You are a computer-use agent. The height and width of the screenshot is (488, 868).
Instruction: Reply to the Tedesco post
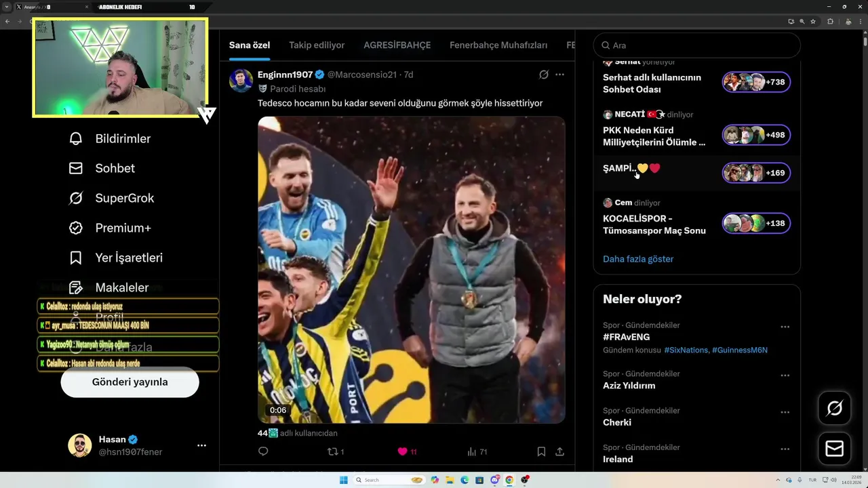(x=263, y=451)
